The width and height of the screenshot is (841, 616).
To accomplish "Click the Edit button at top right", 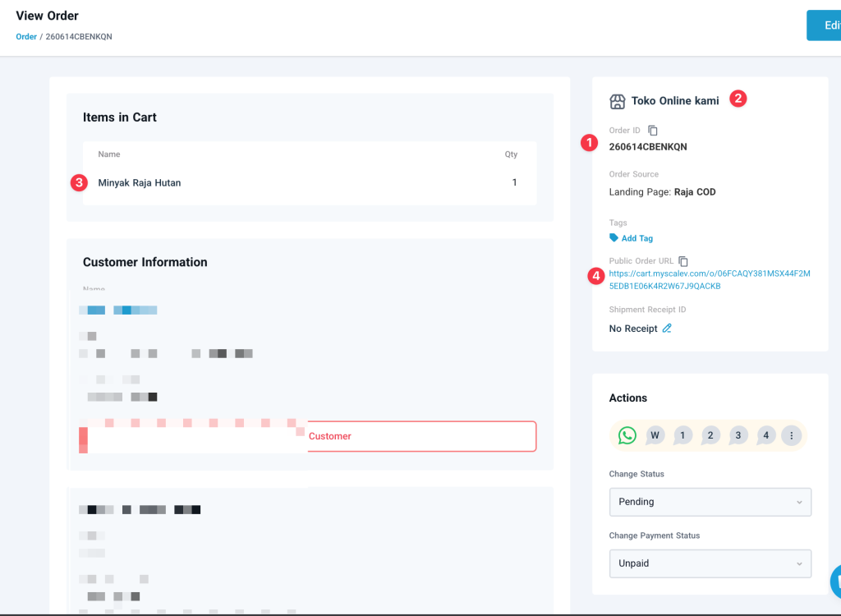I will point(824,25).
